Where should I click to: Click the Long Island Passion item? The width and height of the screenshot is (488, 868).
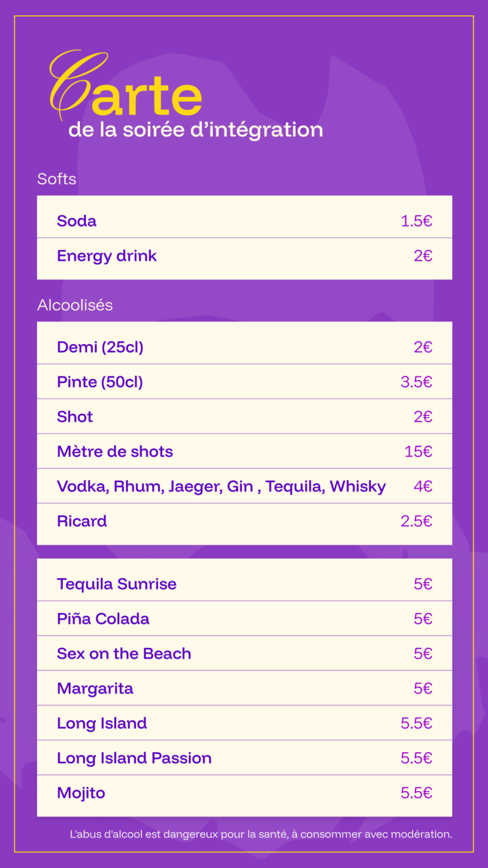134,758
